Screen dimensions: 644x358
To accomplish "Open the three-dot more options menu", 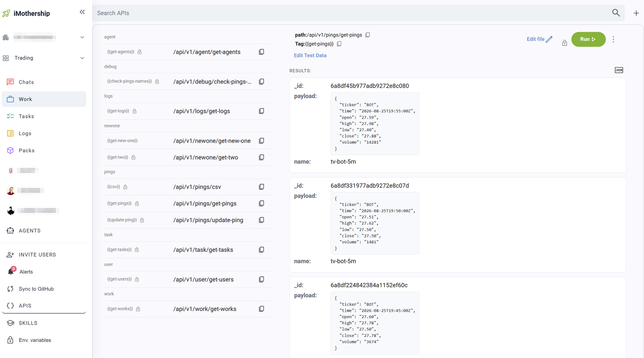I will (x=613, y=39).
